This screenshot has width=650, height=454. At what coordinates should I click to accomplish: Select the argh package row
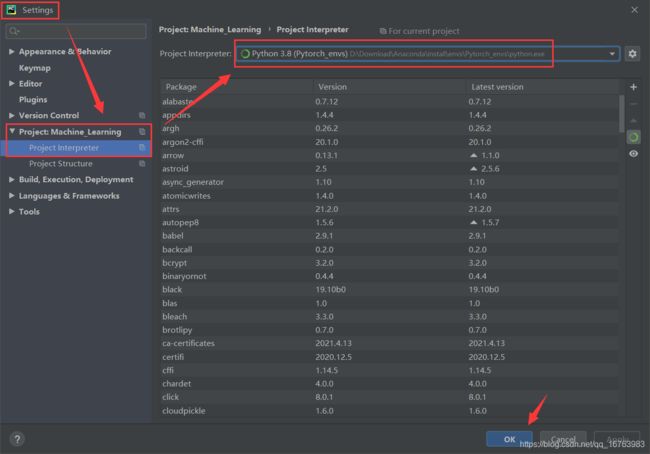pyautogui.click(x=390, y=129)
